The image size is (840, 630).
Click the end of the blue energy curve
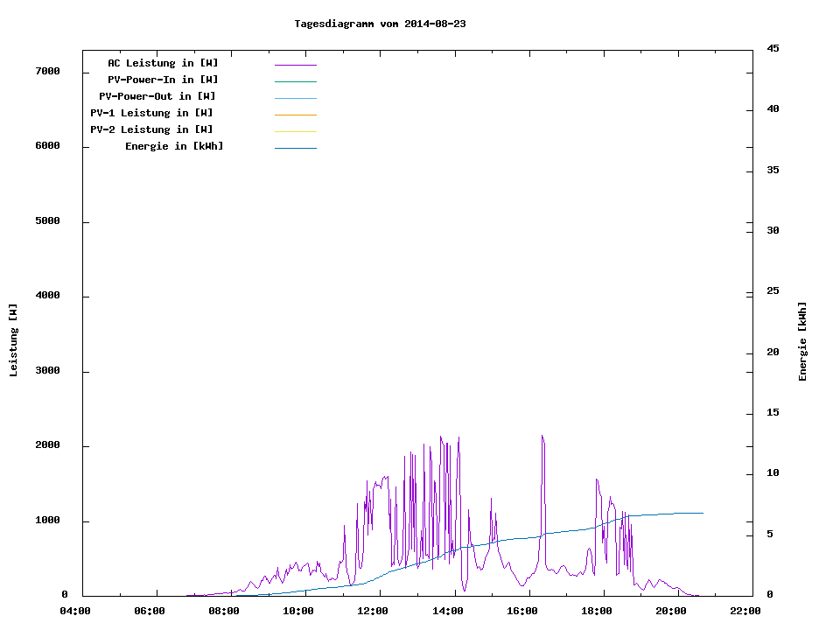point(703,514)
